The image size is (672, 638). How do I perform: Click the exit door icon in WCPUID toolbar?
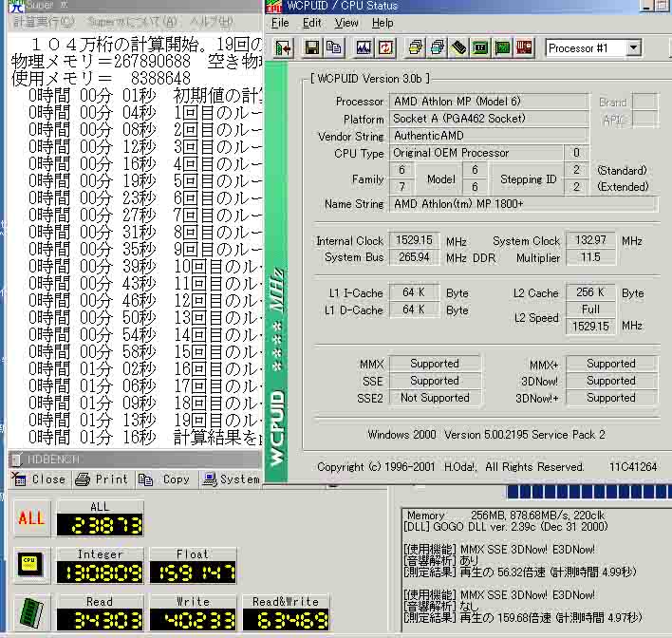pyautogui.click(x=283, y=47)
